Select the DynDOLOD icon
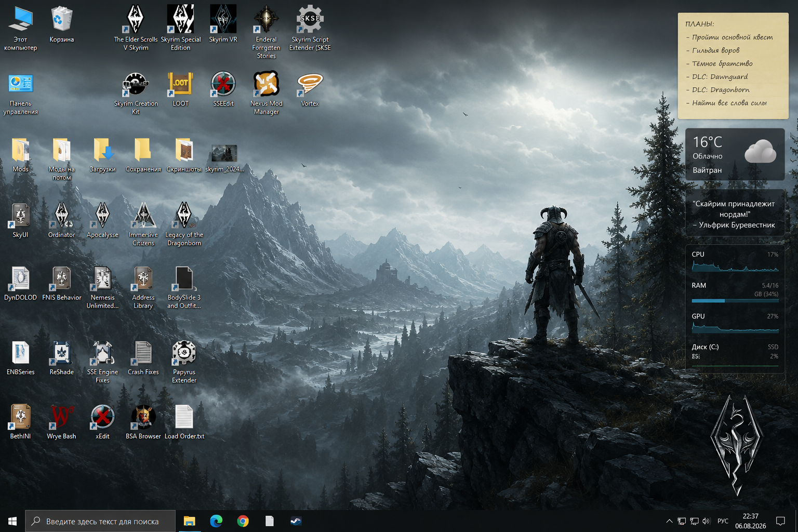This screenshot has height=532, width=798. [x=20, y=283]
